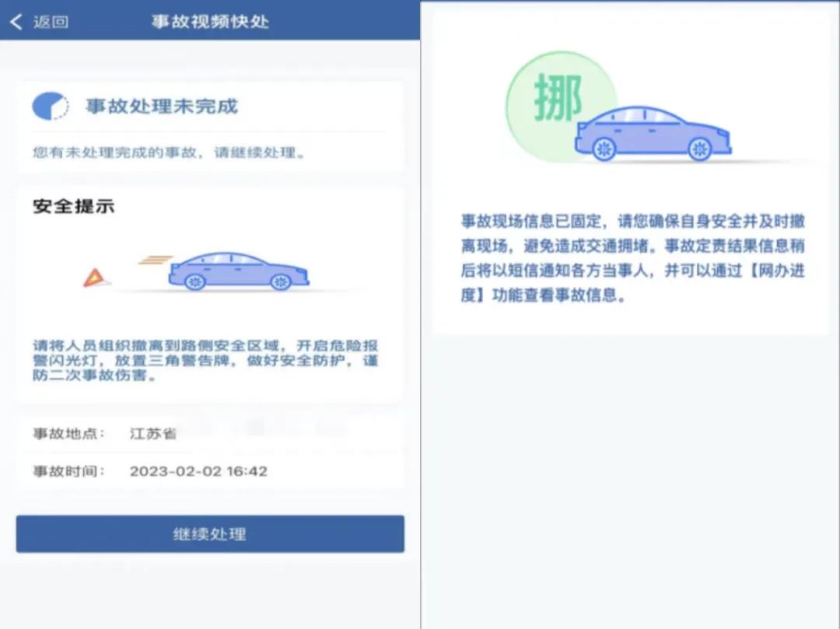Click the back chevron arrow icon
The height and width of the screenshot is (629, 840).
(16, 22)
